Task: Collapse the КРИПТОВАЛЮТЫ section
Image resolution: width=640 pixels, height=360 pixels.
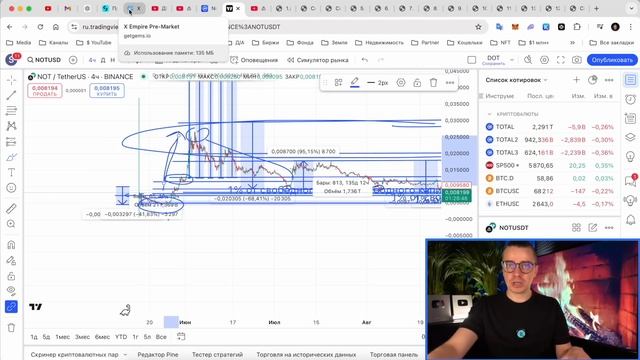Action: (x=489, y=114)
